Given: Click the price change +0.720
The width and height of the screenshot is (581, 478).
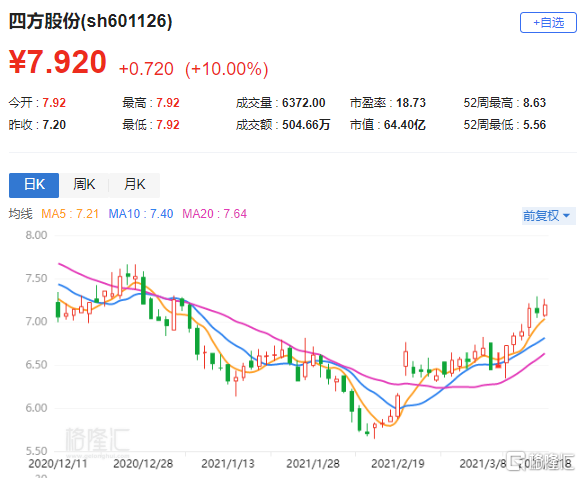Looking at the screenshot, I should click(x=146, y=69).
